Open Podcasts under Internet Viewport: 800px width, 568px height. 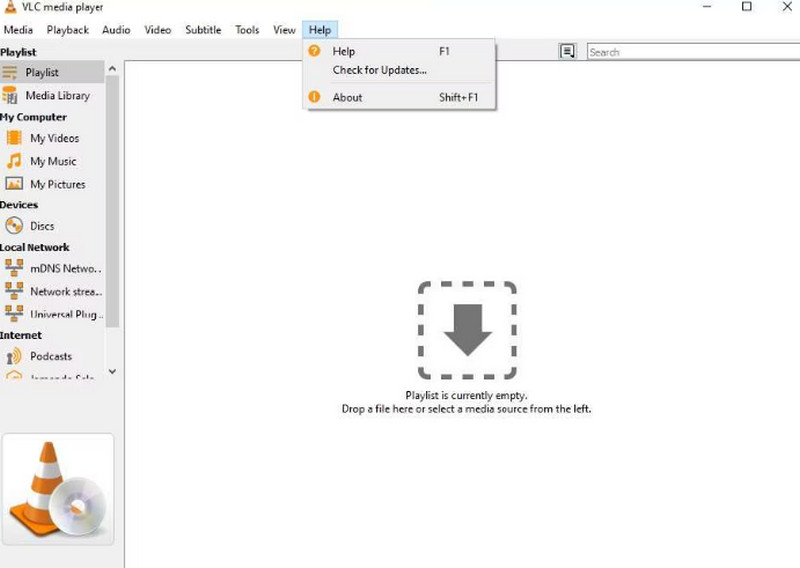pos(50,357)
